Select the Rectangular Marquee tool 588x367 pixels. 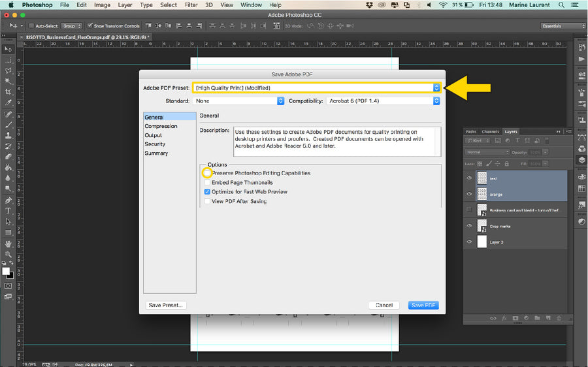pyautogui.click(x=8, y=60)
